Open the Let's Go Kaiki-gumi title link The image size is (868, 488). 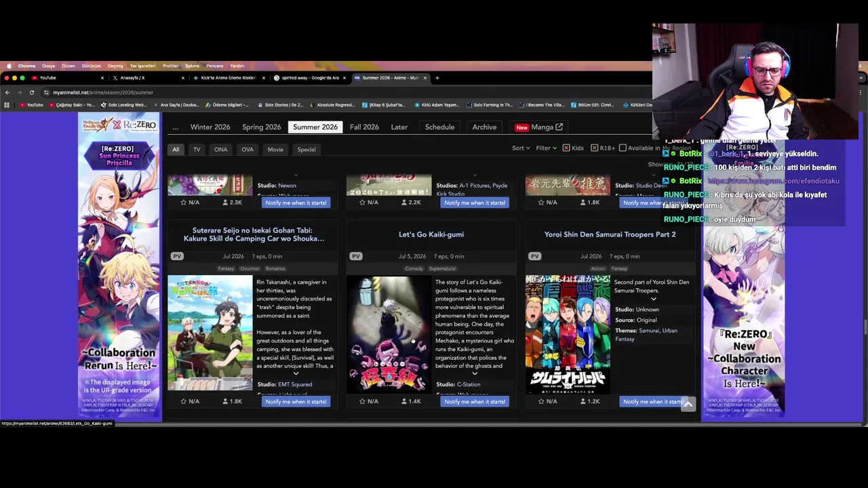coord(431,235)
